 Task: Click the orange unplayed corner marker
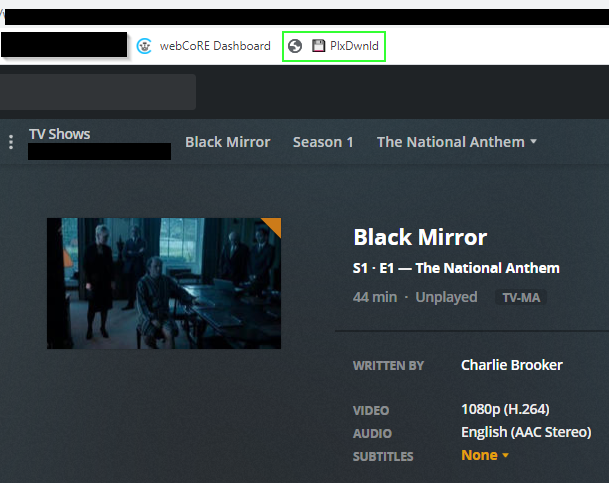coord(273,225)
